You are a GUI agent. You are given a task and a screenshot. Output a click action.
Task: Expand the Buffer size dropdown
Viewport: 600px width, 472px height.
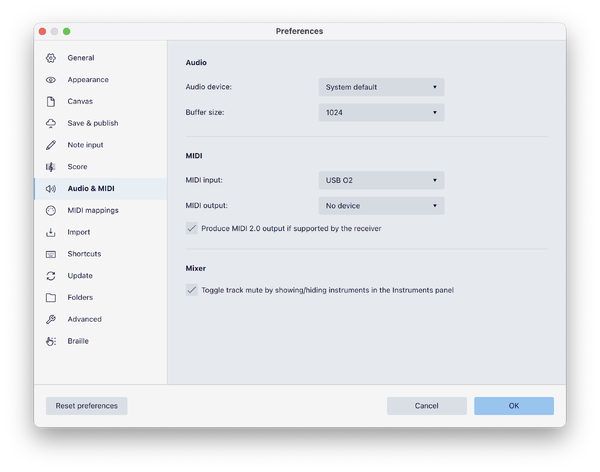pyautogui.click(x=381, y=113)
